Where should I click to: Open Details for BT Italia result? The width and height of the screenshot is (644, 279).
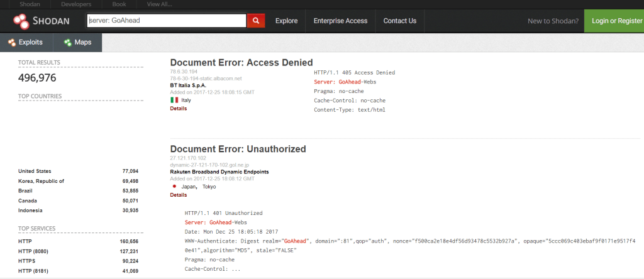coord(178,109)
